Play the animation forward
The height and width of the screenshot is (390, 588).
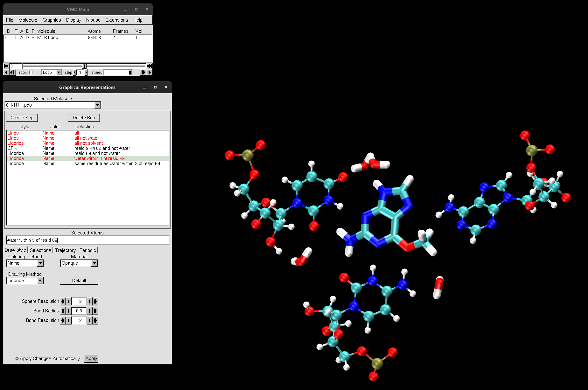click(x=150, y=73)
